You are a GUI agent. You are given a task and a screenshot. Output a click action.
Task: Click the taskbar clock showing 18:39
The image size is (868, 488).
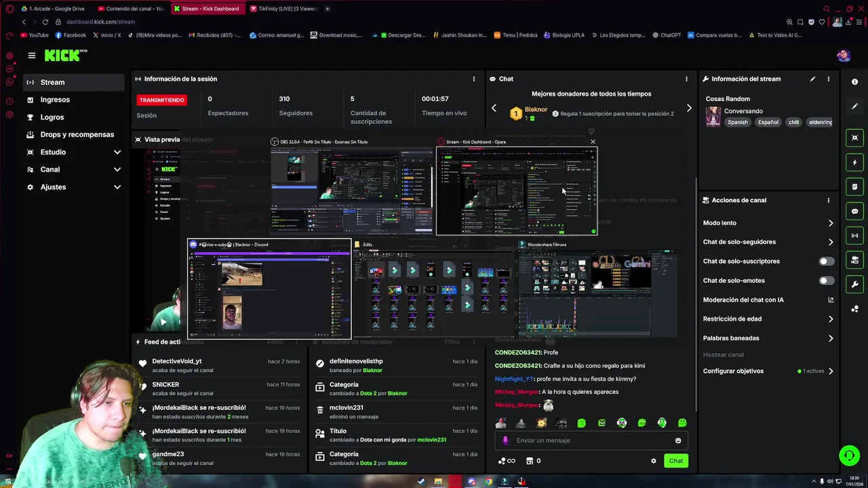(853, 482)
